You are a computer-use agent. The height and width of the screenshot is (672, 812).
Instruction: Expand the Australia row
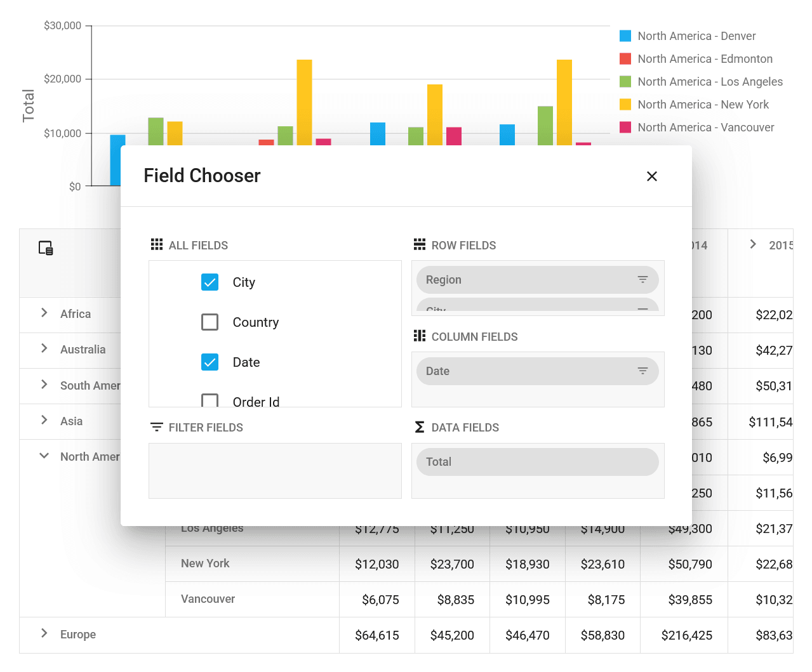[x=44, y=348]
